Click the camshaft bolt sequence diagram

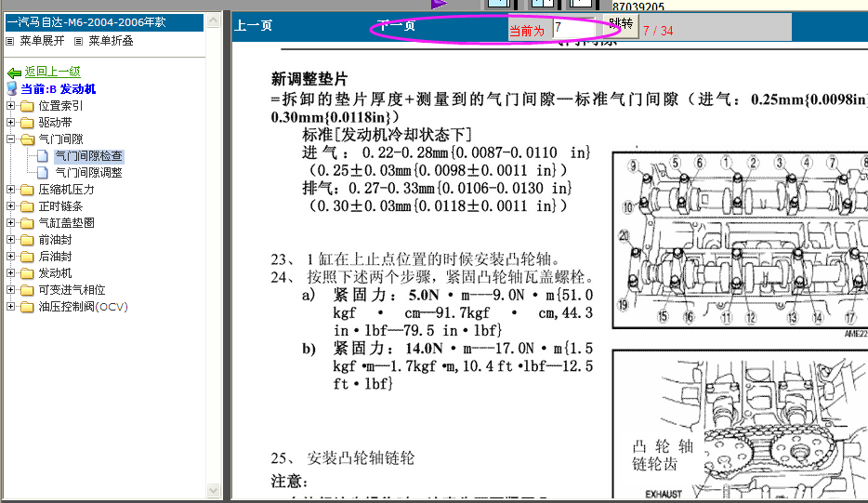[740, 240]
